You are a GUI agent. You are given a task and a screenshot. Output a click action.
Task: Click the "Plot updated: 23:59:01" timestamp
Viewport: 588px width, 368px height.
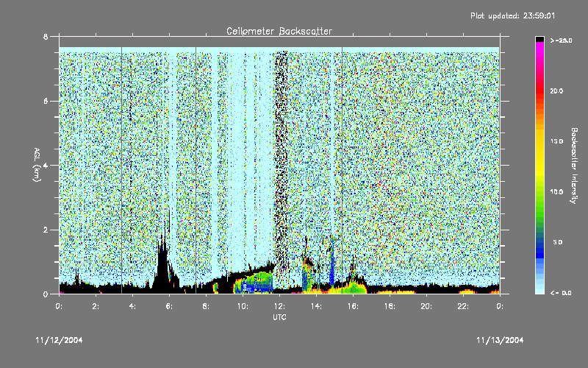pos(512,15)
